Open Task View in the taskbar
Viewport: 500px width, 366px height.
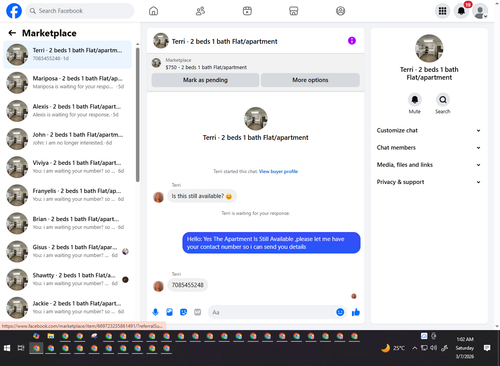[21, 348]
